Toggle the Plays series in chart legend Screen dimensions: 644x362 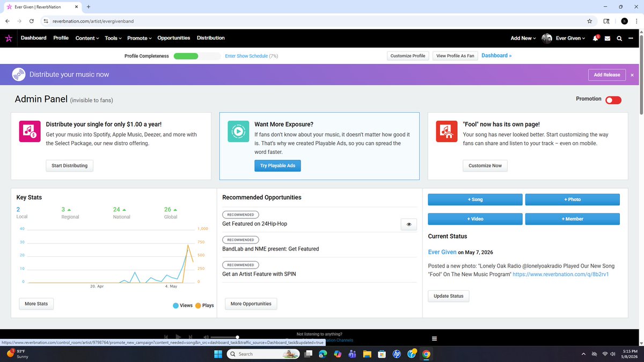(x=204, y=305)
